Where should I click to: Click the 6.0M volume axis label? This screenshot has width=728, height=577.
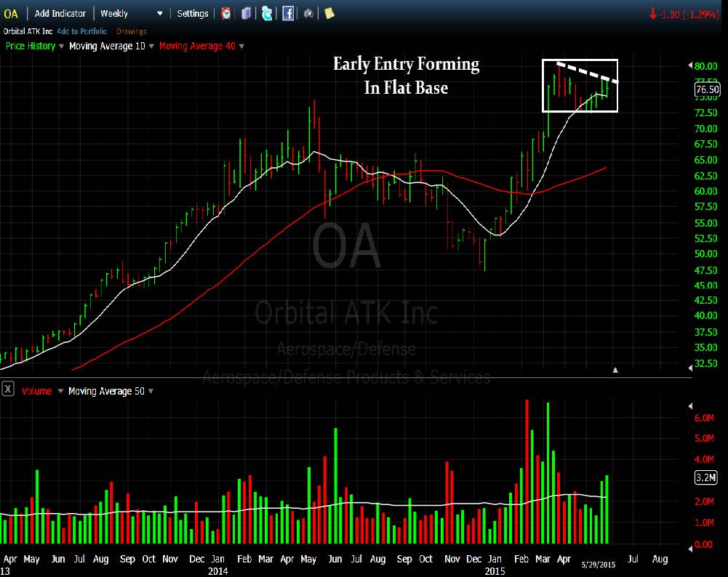(704, 418)
